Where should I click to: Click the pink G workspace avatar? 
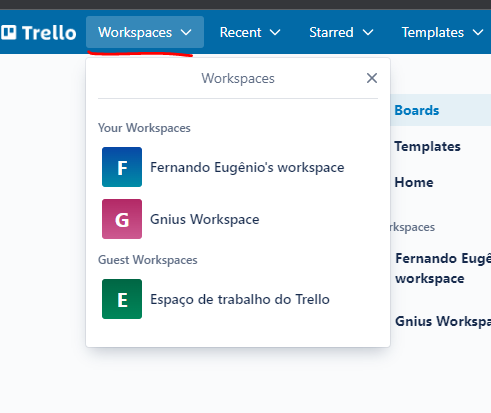tap(122, 219)
